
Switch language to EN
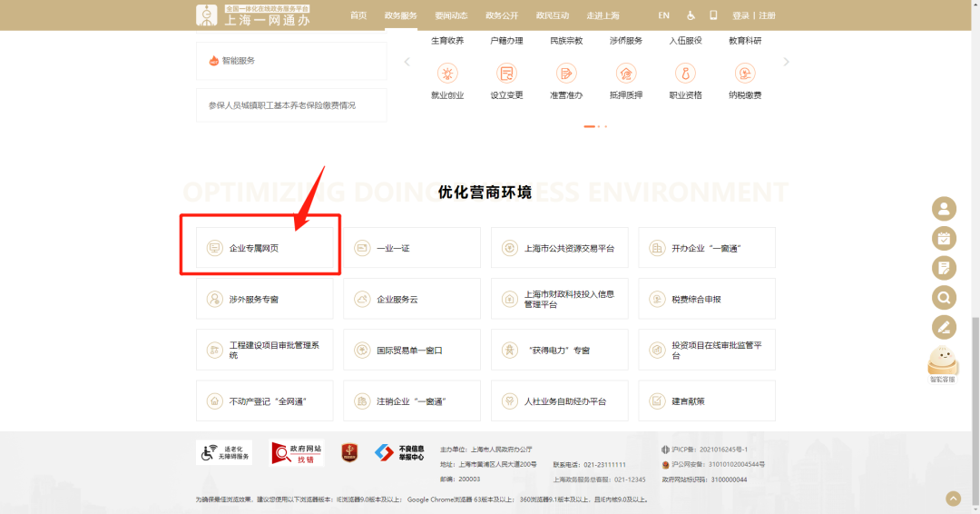click(x=663, y=15)
